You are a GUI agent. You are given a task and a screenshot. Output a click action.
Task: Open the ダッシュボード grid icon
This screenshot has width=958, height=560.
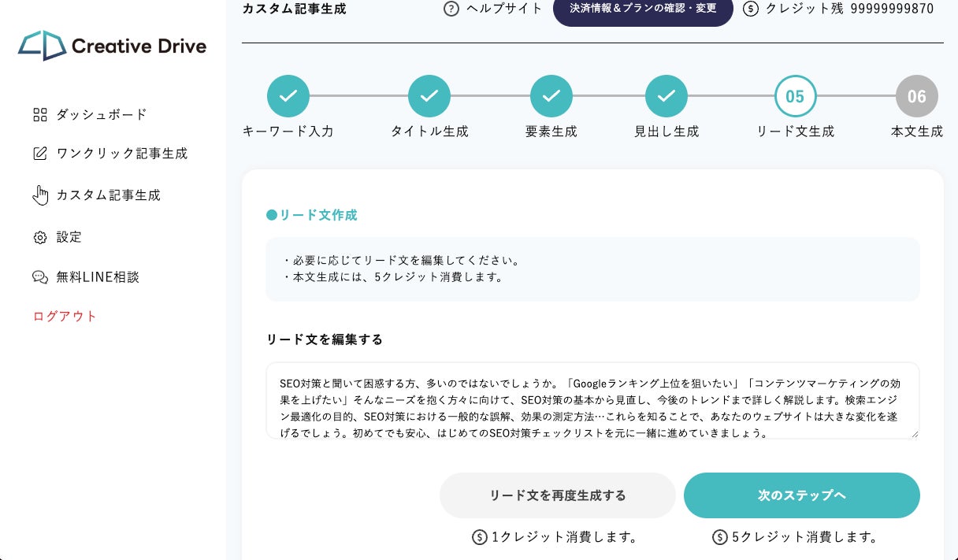coord(40,115)
